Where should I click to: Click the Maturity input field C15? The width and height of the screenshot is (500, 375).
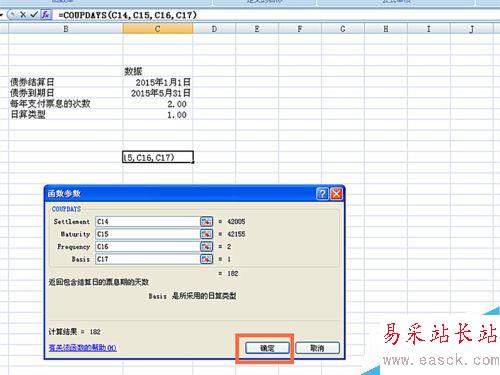147,234
